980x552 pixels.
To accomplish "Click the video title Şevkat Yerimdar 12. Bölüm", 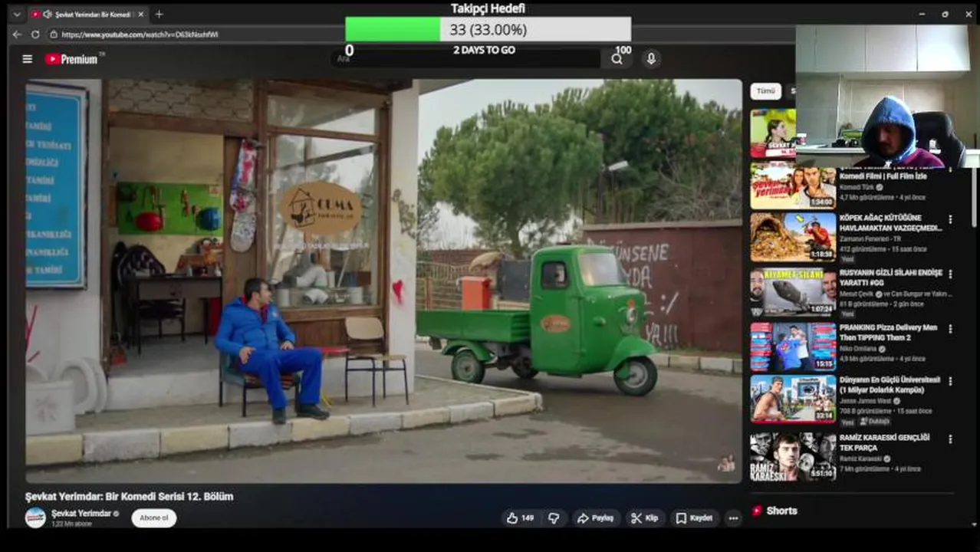I will pyautogui.click(x=129, y=497).
